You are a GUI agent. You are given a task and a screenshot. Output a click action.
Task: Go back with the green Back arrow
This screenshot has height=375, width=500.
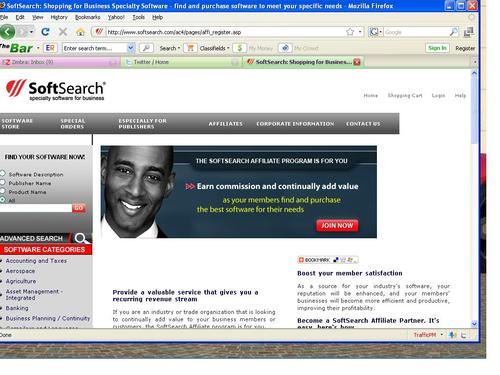tap(7, 32)
